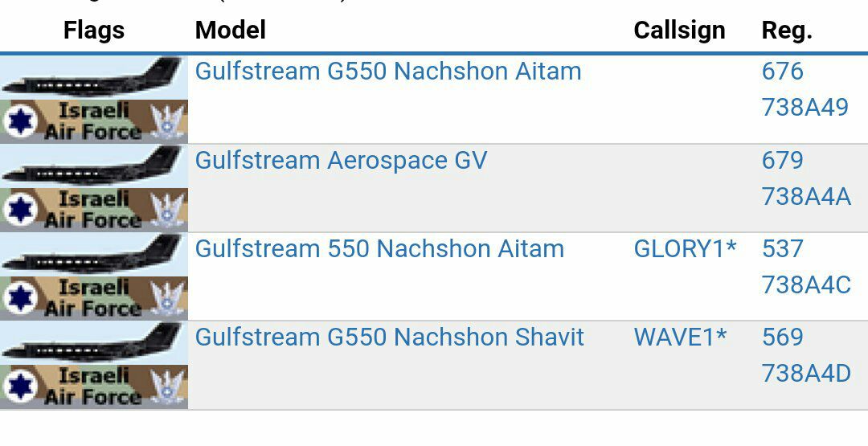The image size is (868, 446).
Task: Click the Israeli Air Force flag in the 679 row
Action: pos(94,210)
